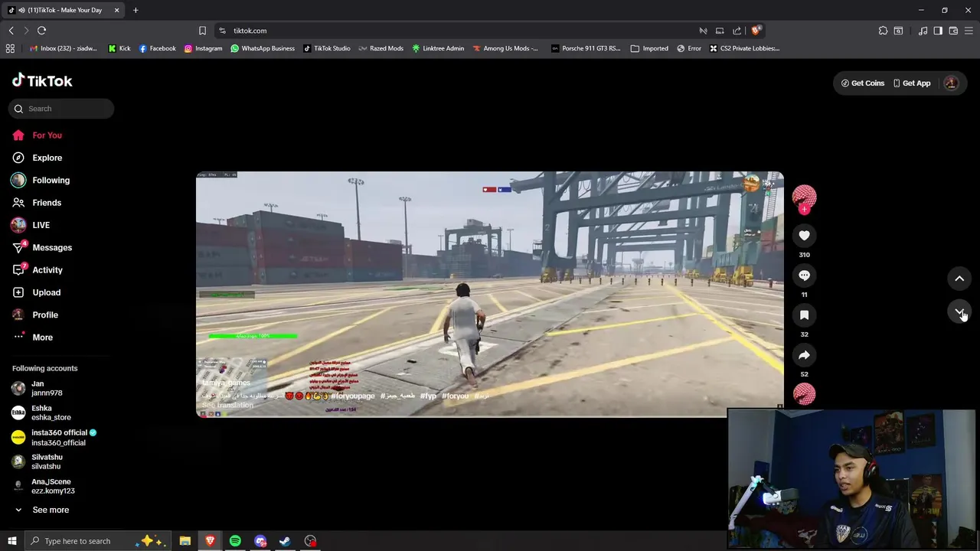Open the spinning sound disc below share

804,394
